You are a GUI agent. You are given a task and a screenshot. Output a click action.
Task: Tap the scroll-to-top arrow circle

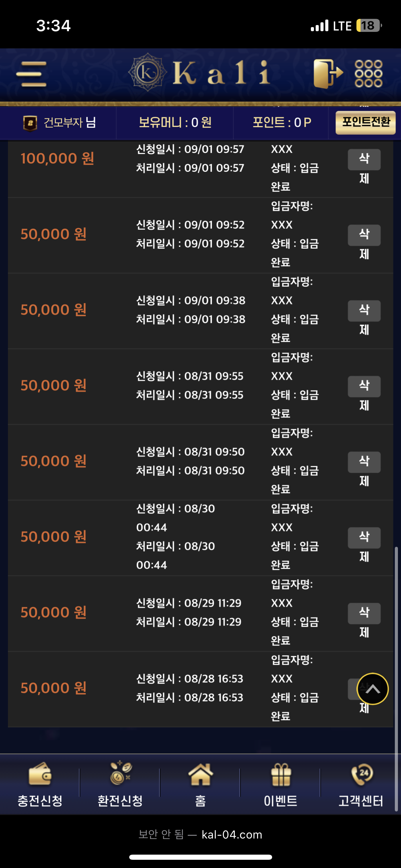(373, 689)
